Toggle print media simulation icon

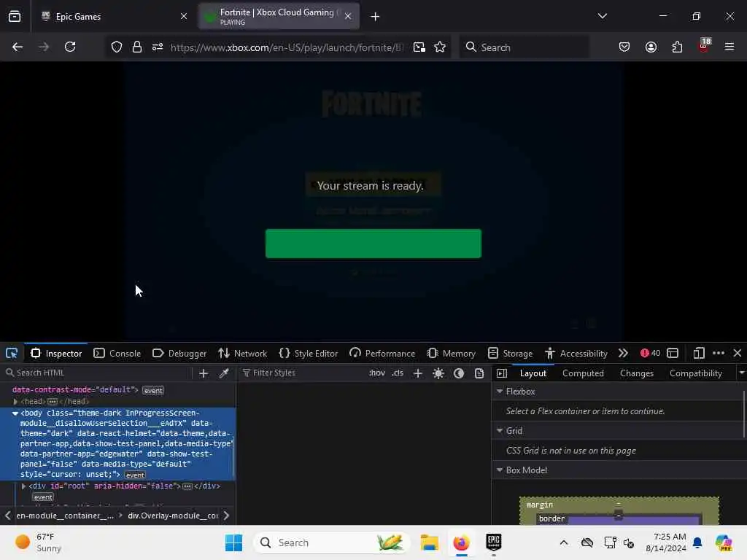click(479, 373)
